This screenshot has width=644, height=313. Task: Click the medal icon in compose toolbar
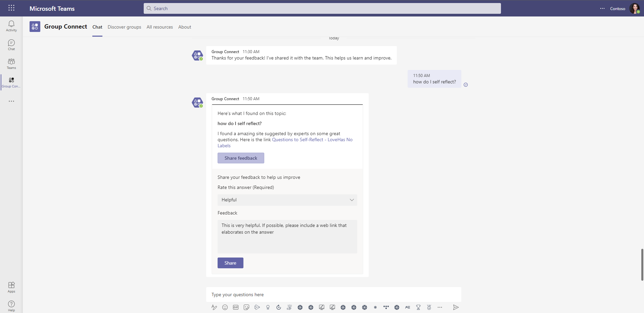pyautogui.click(x=429, y=307)
